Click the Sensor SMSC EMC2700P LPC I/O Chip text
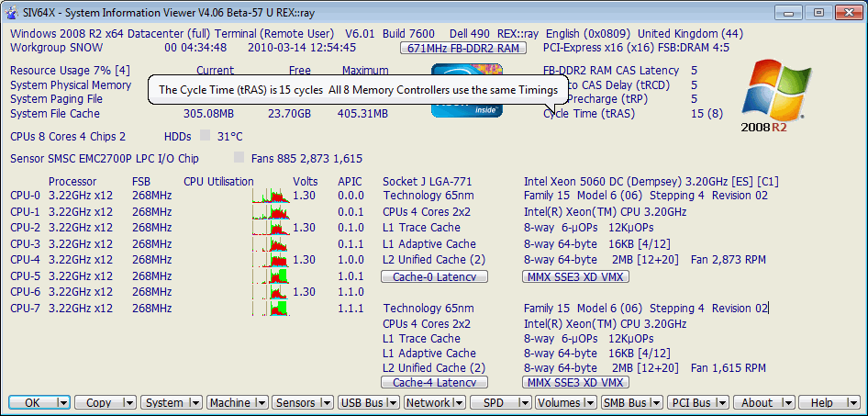Screen dimensions: 868x416 [x=105, y=159]
